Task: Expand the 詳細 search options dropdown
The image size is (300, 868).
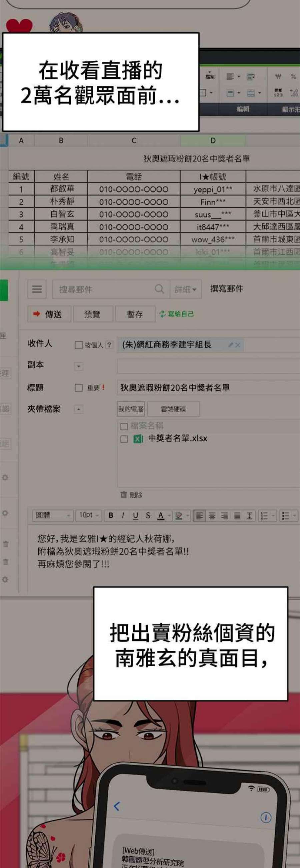Action: [x=186, y=289]
